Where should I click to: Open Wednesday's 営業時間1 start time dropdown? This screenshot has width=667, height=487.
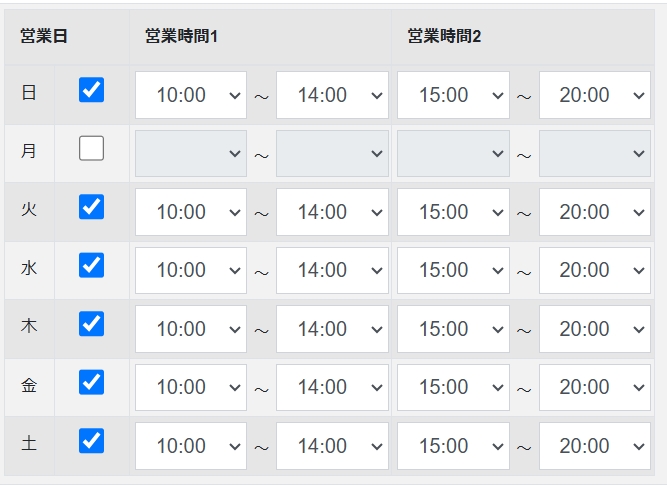191,270
